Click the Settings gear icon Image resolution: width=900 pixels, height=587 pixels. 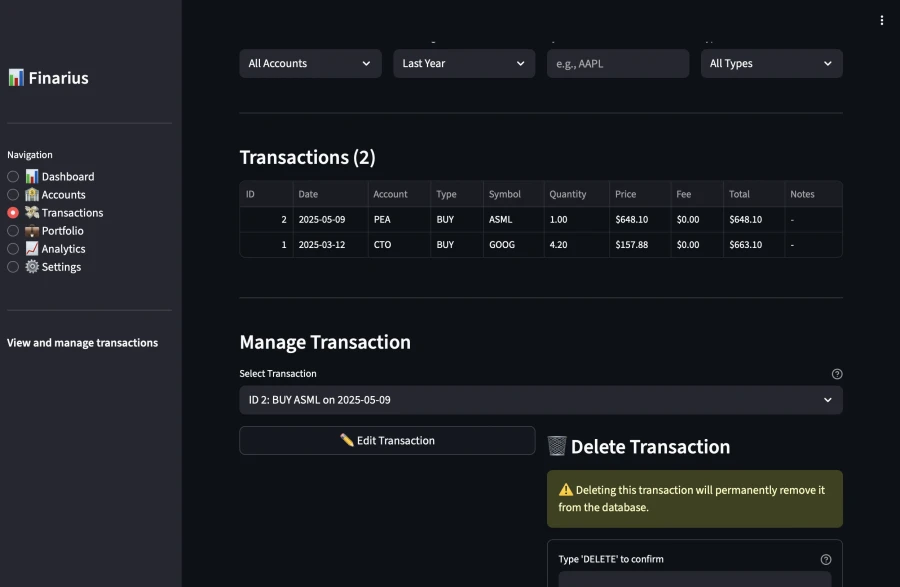pyautogui.click(x=32, y=267)
